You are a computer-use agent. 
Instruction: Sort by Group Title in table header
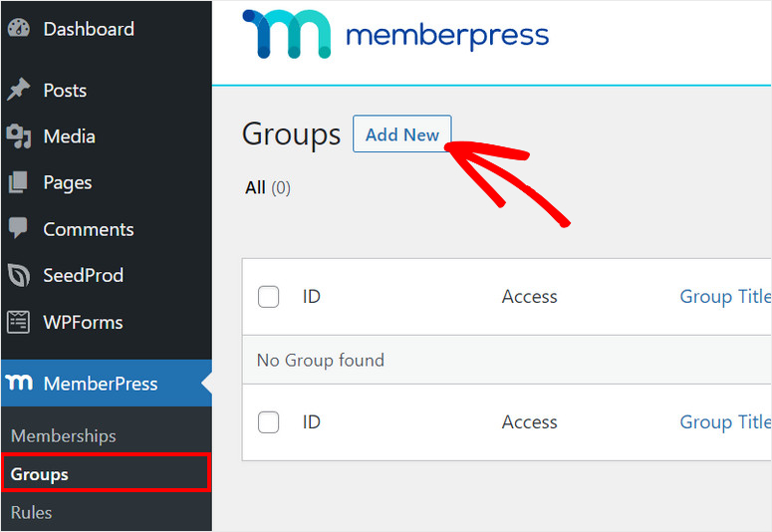(x=724, y=297)
